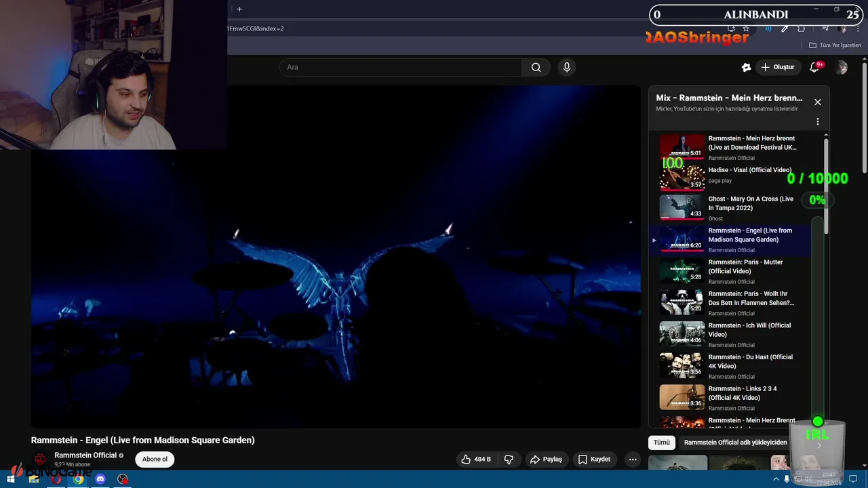Screen dimensions: 868x488
Task: Click the video title Rammstein - Engel
Action: [142, 441]
